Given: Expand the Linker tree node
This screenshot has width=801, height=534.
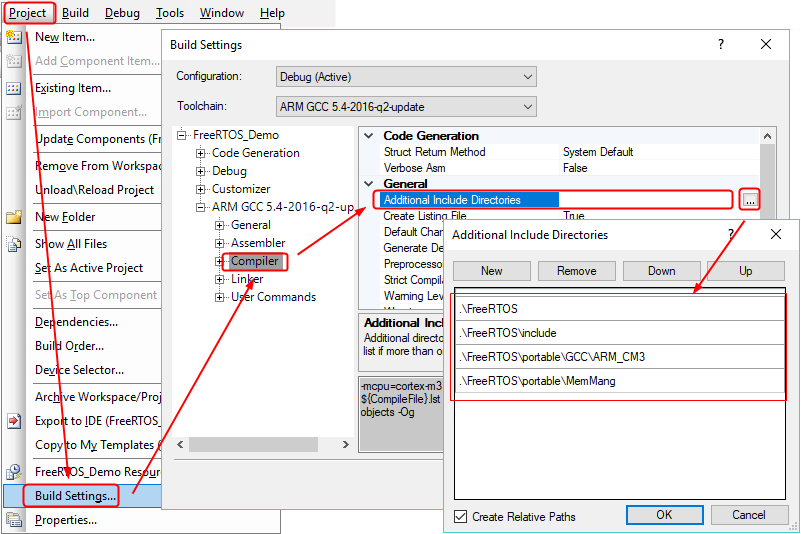Looking at the screenshot, I should 220,279.
